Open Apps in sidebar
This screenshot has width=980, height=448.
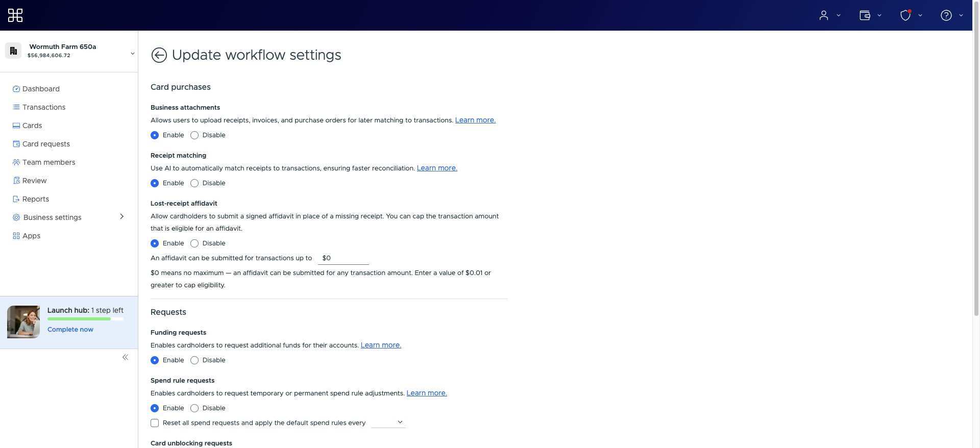point(31,236)
